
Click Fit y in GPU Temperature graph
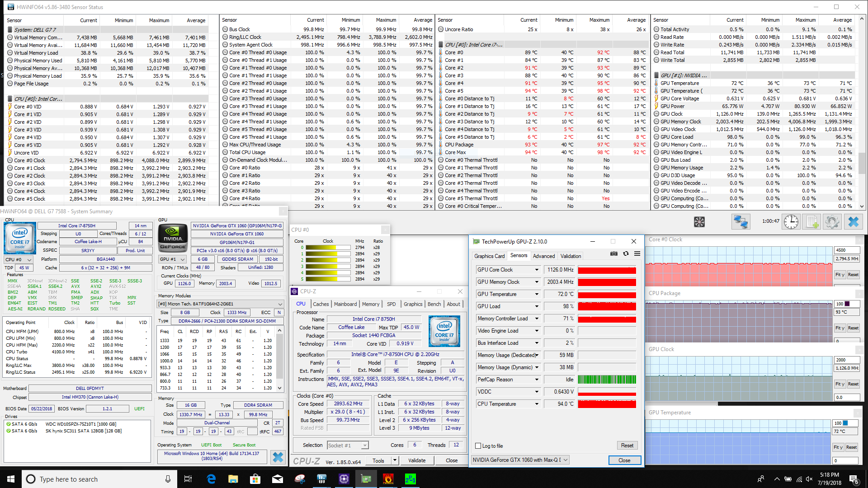tap(838, 447)
